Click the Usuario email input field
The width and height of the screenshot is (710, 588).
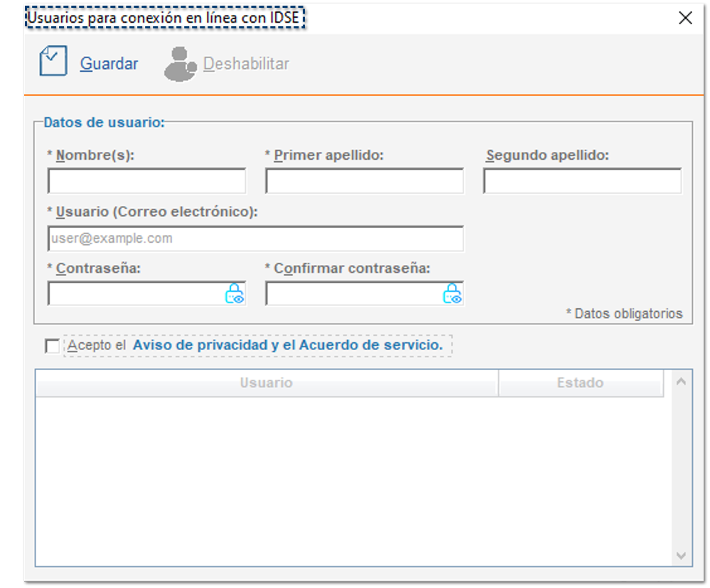coord(256,239)
